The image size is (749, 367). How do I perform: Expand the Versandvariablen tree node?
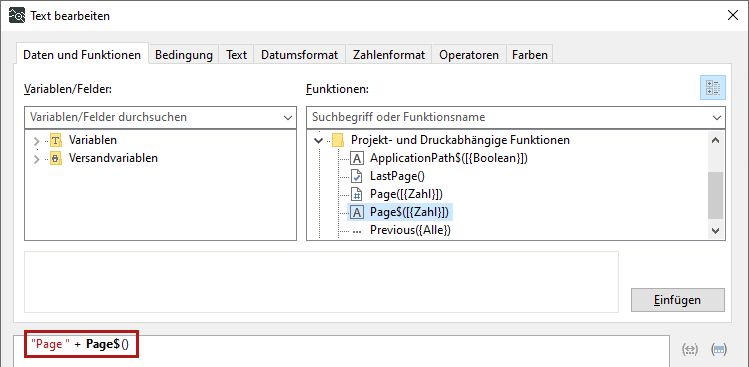37,159
